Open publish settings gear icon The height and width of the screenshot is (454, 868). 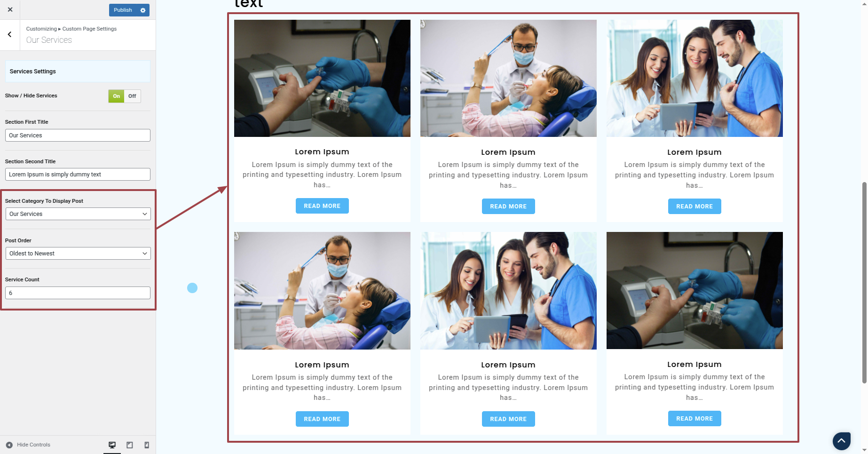point(143,10)
